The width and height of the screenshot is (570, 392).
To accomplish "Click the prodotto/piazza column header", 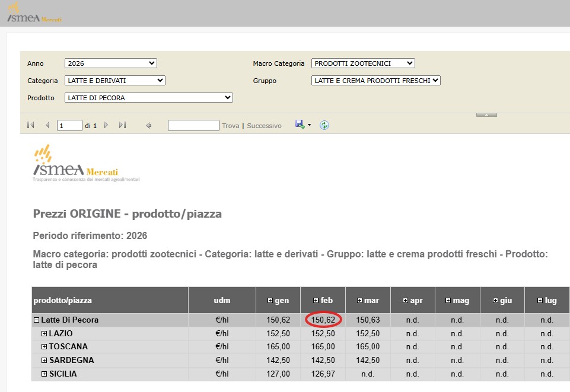I will pos(110,300).
